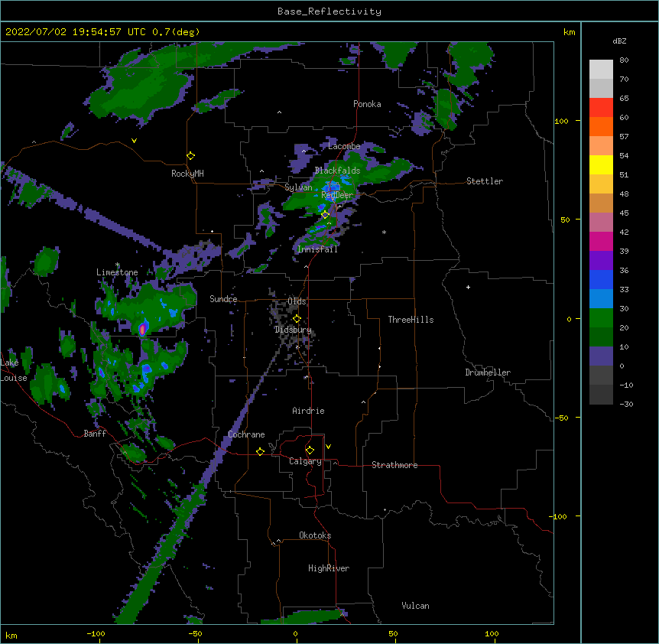
Task: Pick the blue 33-36 dBZ legend swatch
Action: point(601,279)
